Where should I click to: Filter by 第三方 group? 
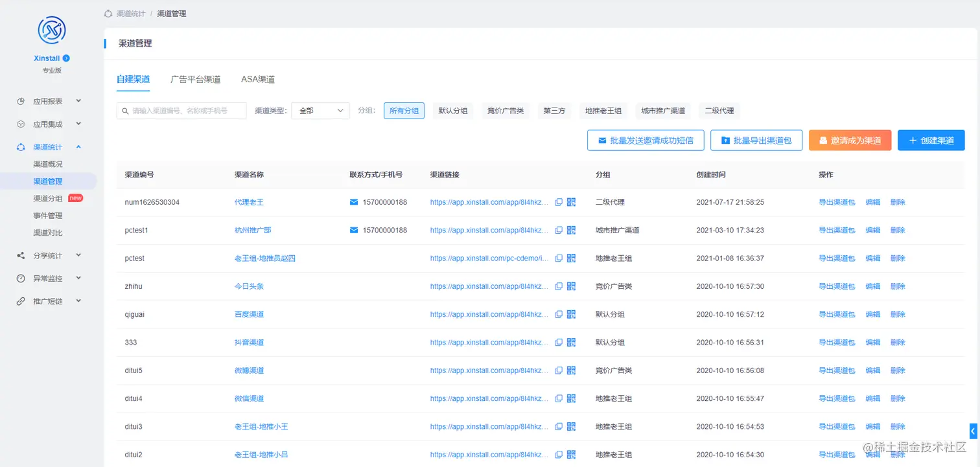tap(554, 111)
